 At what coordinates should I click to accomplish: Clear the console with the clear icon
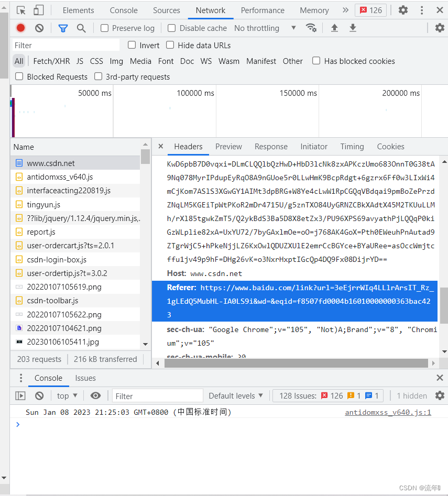point(39,396)
